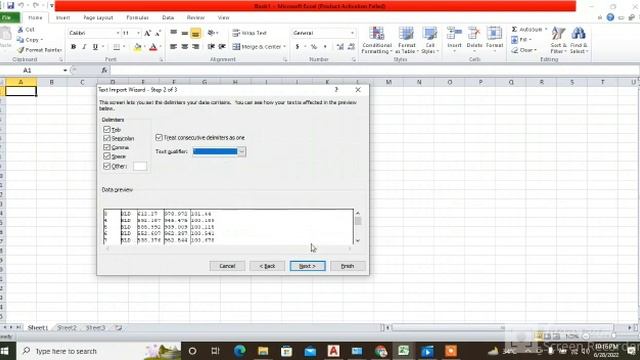Uncheck the Tab delimiter checkbox
Image resolution: width=640 pixels, height=360 pixels.
click(107, 129)
